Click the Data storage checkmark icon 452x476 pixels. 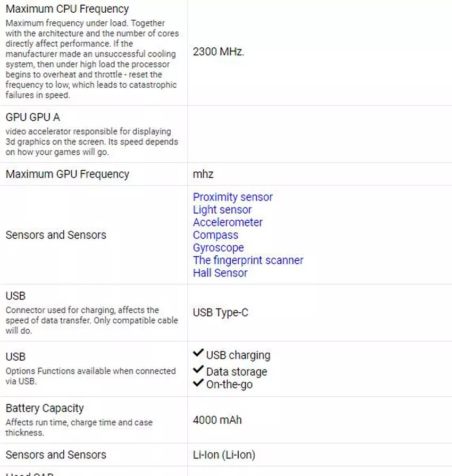pyautogui.click(x=198, y=370)
